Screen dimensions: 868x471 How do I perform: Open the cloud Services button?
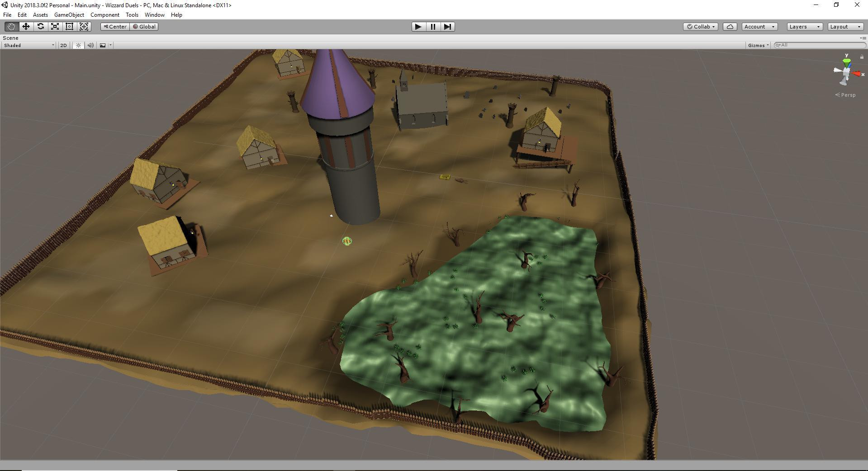tap(730, 27)
